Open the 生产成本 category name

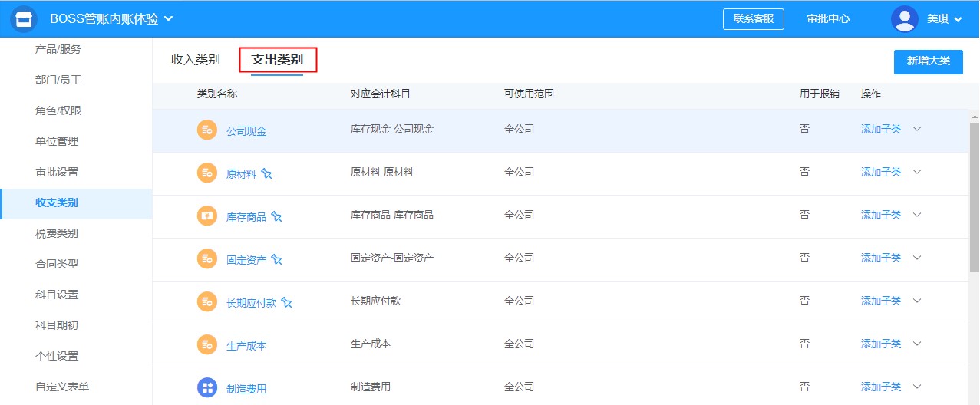coord(246,346)
